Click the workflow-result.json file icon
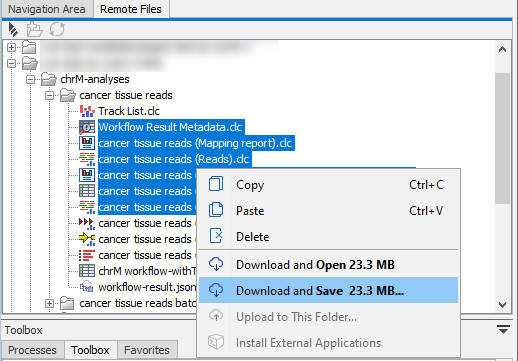 (87, 287)
